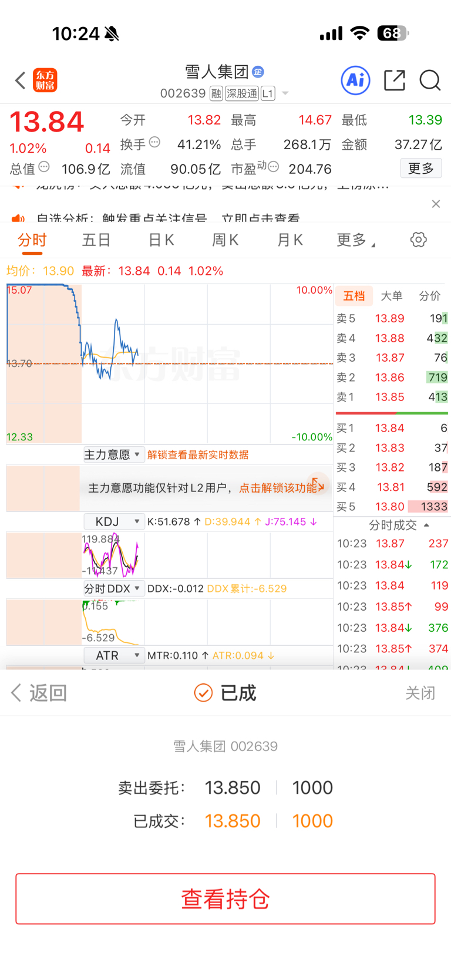Switch to the 五日 tab
The width and height of the screenshot is (451, 980).
[x=96, y=240]
